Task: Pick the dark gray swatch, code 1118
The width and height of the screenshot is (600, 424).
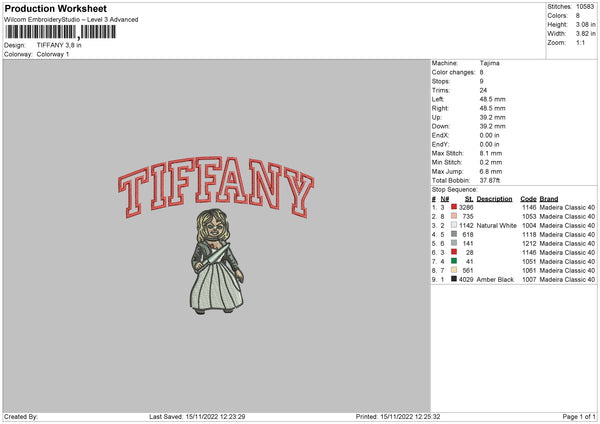Action: pyautogui.click(x=454, y=234)
